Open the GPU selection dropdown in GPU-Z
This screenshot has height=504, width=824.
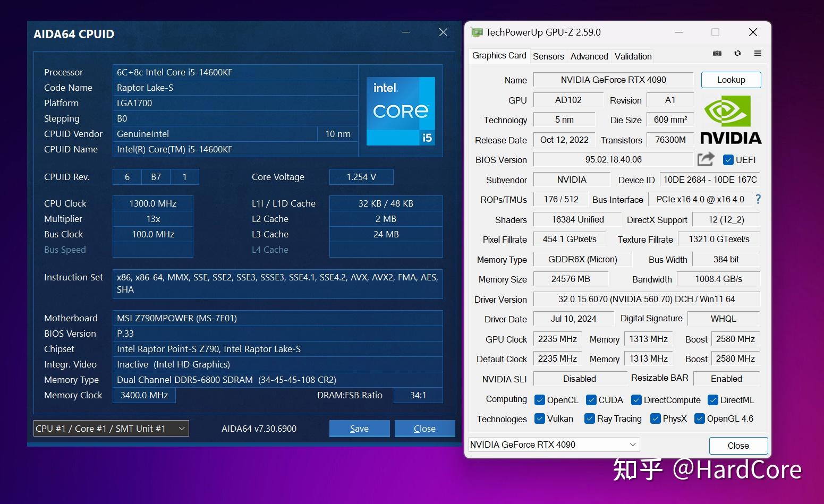[554, 445]
